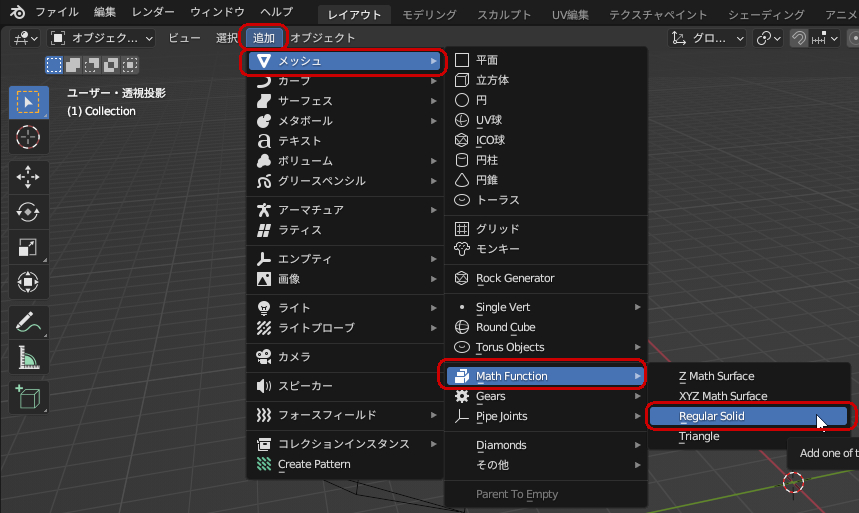Choose the intersect-selection mode icon
859x513 pixels.
130,65
